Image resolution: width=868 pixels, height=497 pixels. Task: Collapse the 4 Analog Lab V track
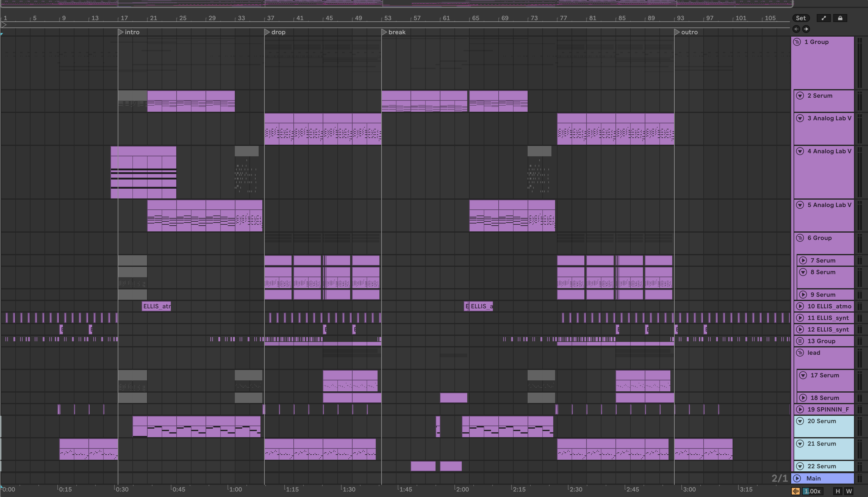click(x=800, y=151)
